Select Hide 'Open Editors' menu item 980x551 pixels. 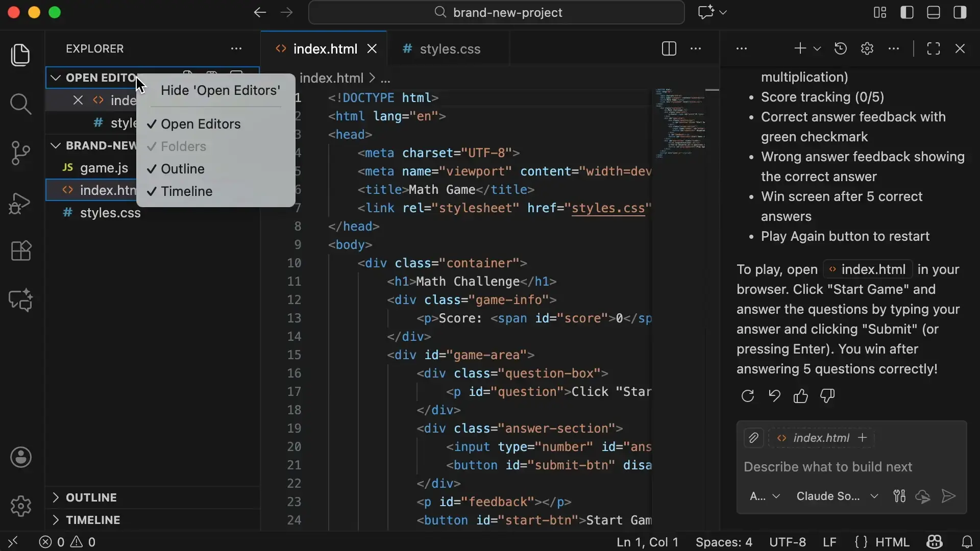click(x=220, y=90)
